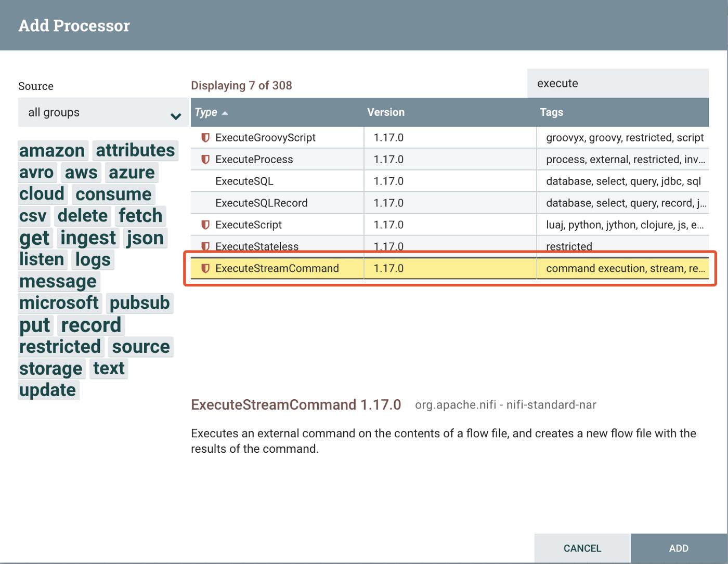
Task: Filter by the amazon tag
Action: click(52, 151)
